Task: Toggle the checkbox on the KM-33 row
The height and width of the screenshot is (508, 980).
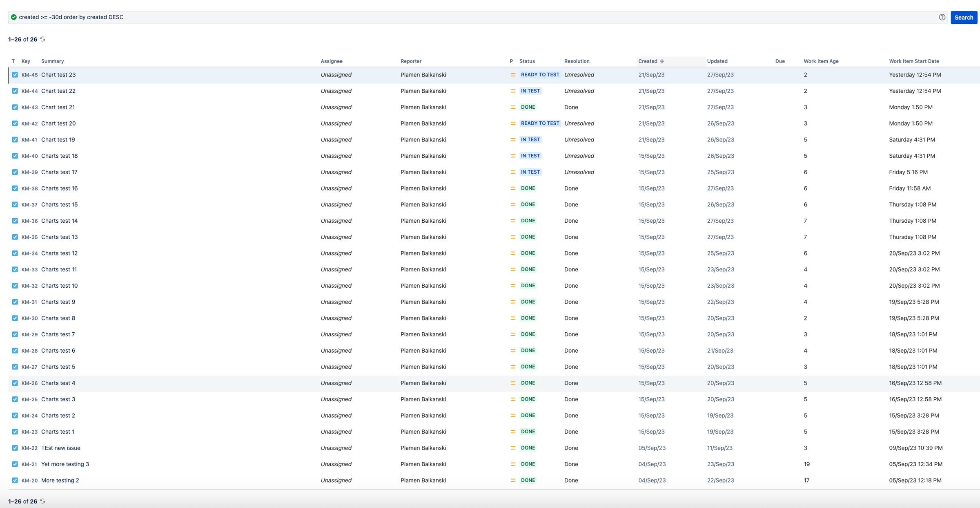Action: point(15,269)
